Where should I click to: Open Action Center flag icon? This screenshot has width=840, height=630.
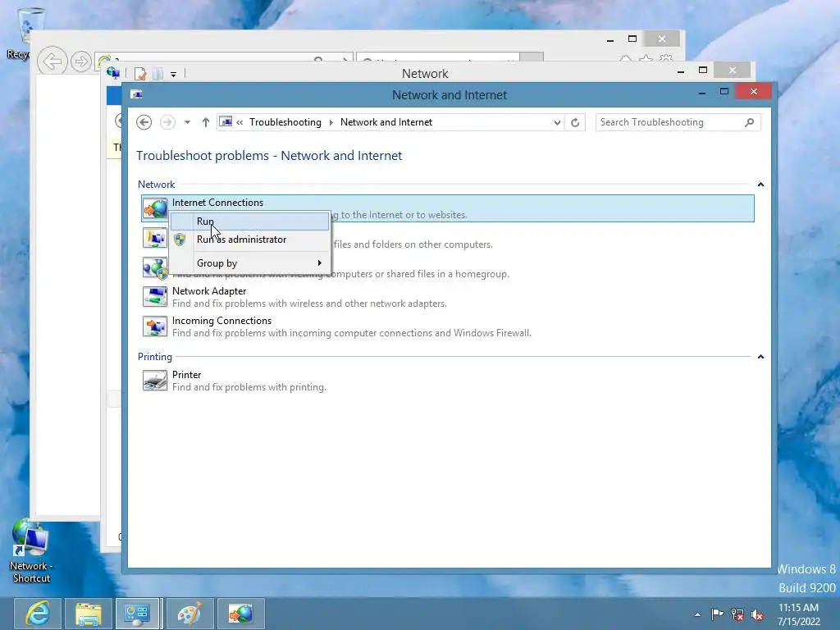(x=717, y=614)
